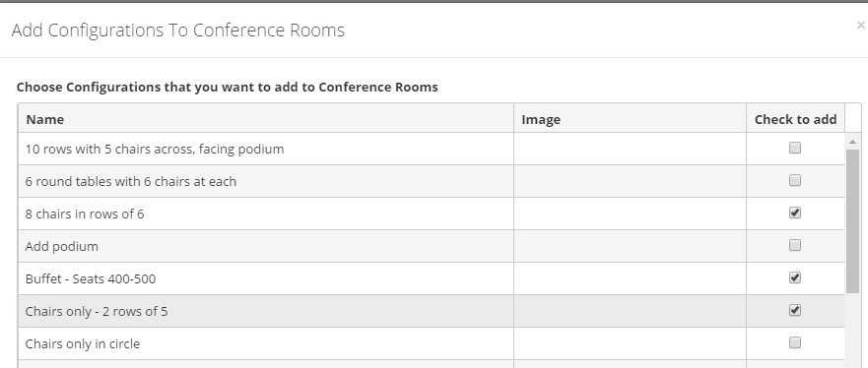Tick the 'Add podium' checkbox

795,245
